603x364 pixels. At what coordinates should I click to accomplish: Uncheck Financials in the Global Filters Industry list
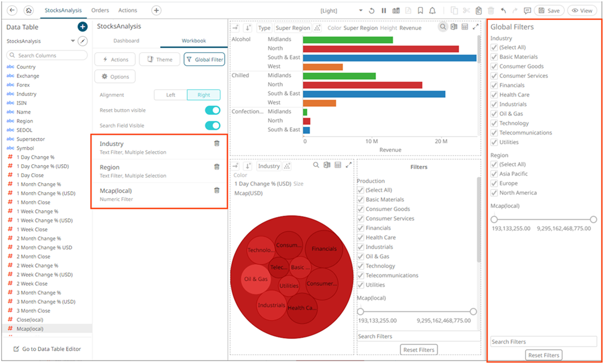tap(495, 85)
